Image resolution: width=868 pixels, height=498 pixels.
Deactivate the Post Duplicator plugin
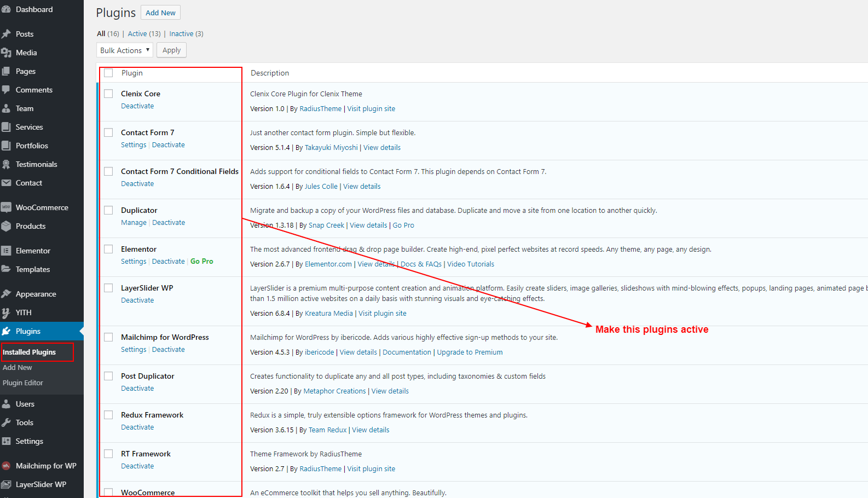click(137, 389)
